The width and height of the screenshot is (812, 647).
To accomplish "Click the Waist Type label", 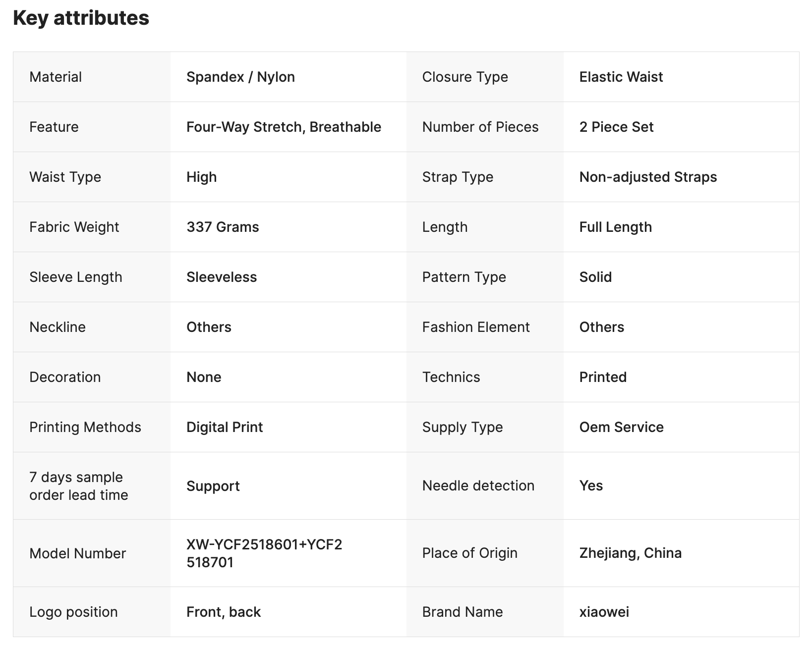I will [x=65, y=177].
